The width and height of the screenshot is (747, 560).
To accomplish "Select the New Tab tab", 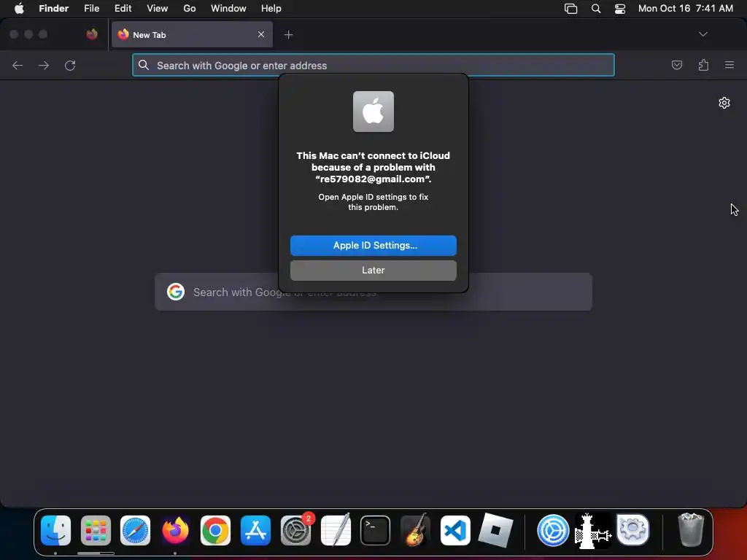I will coord(192,34).
